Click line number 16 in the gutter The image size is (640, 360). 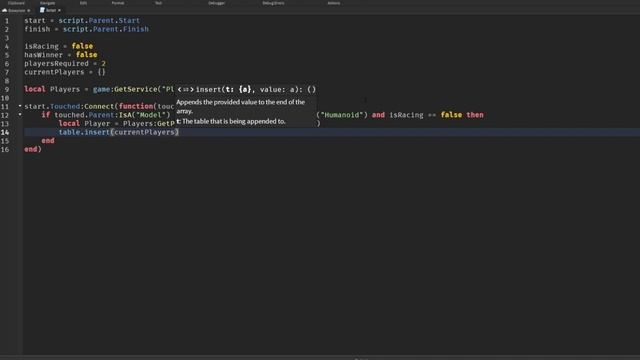coord(5,149)
